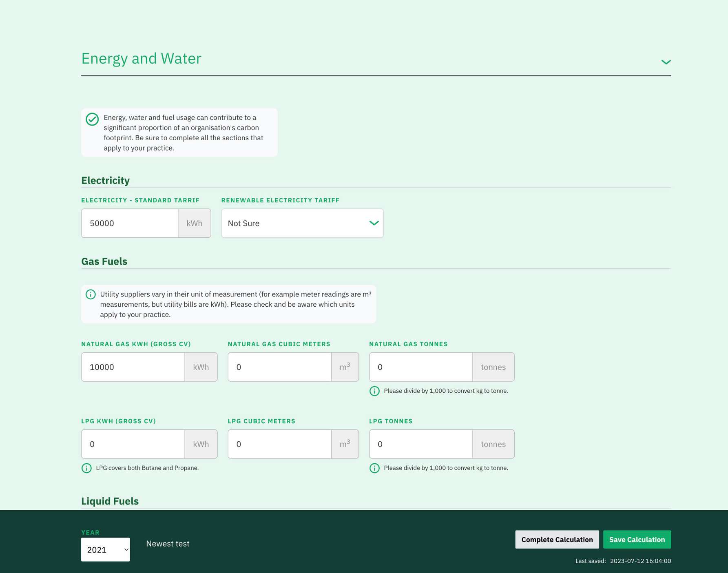Click the Newest test label
Viewport: 728px width, 573px height.
[x=168, y=543]
